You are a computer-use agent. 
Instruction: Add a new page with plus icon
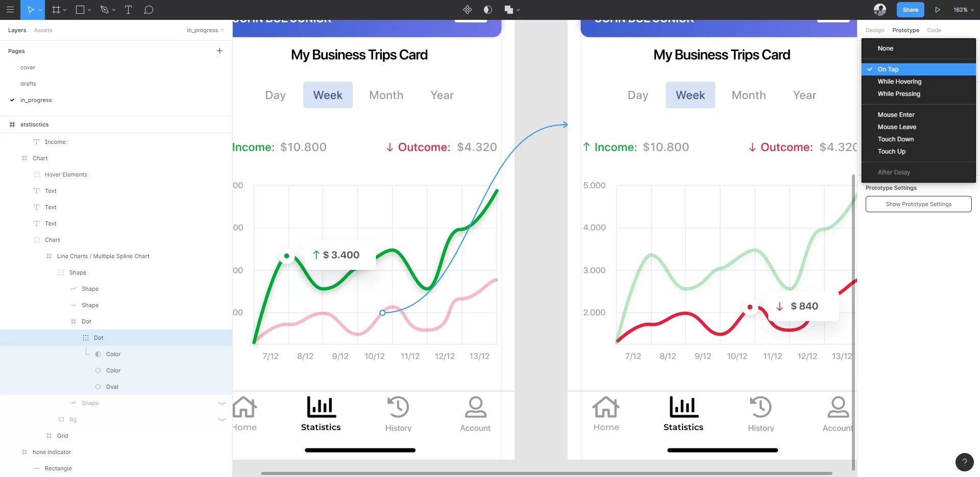[x=219, y=51]
